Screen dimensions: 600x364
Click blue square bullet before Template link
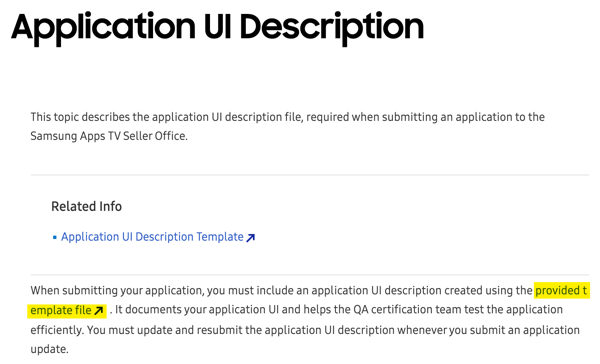tap(54, 238)
